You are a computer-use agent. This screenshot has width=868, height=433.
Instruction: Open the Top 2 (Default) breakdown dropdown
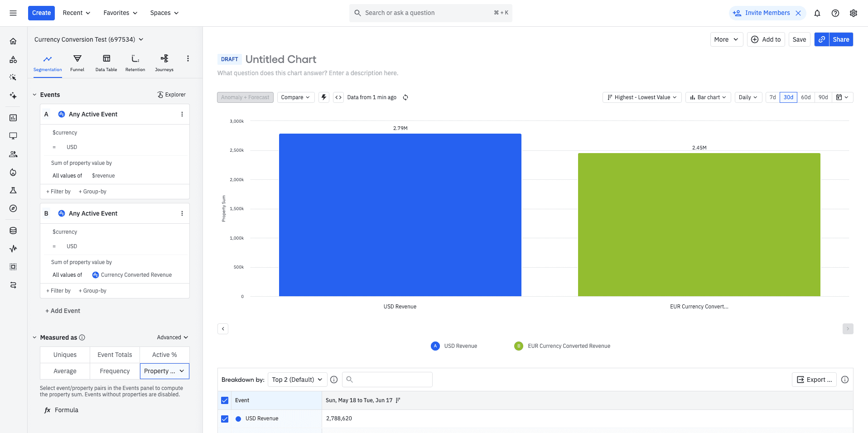click(297, 380)
